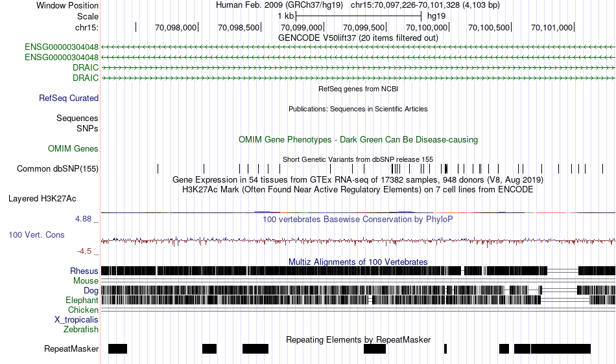This screenshot has height=364, width=616.
Task: Click the widest RepeatMasker block at right
Action: click(x=561, y=348)
